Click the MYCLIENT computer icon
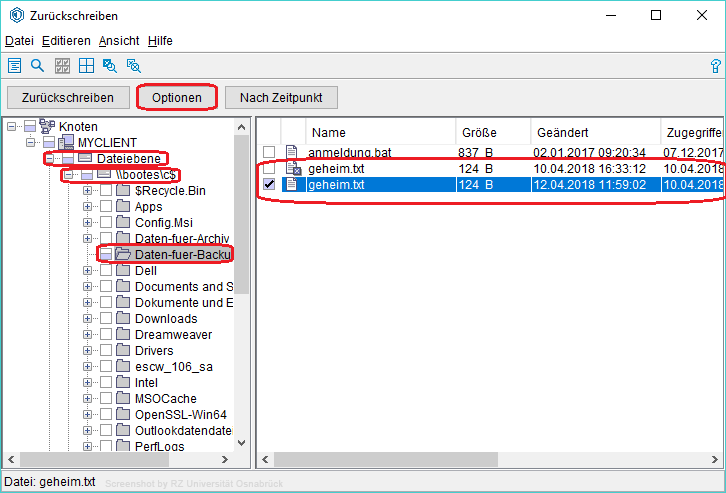Image resolution: width=726 pixels, height=493 pixels. (65, 143)
